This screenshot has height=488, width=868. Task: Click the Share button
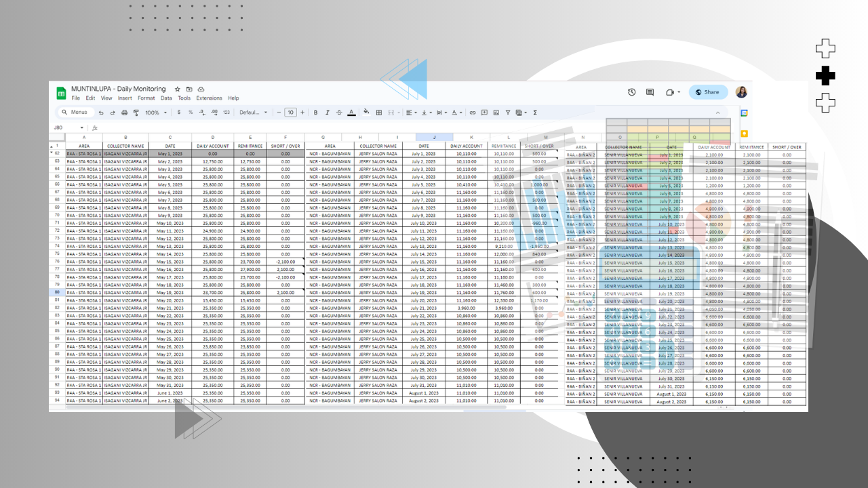[x=708, y=92]
